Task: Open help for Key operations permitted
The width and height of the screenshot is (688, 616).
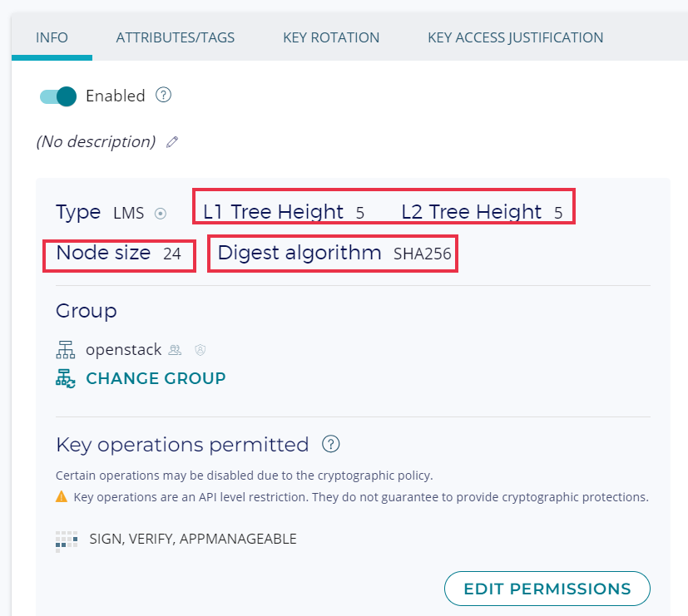Action: click(331, 445)
